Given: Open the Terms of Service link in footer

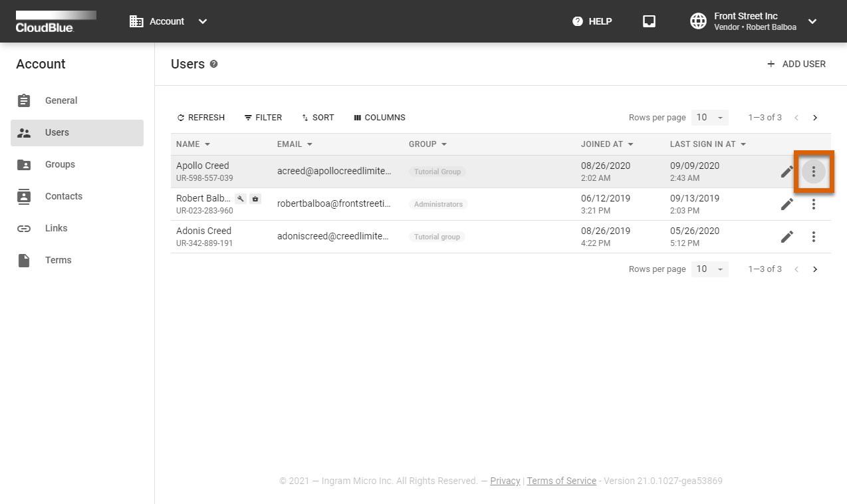Looking at the screenshot, I should tap(561, 481).
